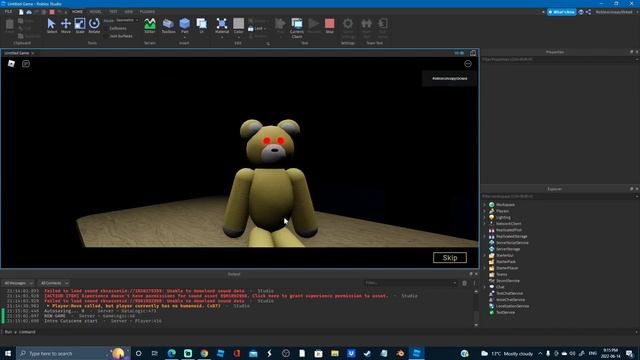Toggle the Join Surfaces checkbox
This screenshot has height=360, width=640.
coord(106,36)
